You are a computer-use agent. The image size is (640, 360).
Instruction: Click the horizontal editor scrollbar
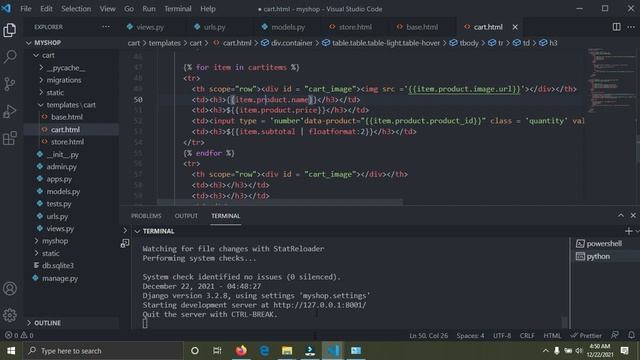280,202
